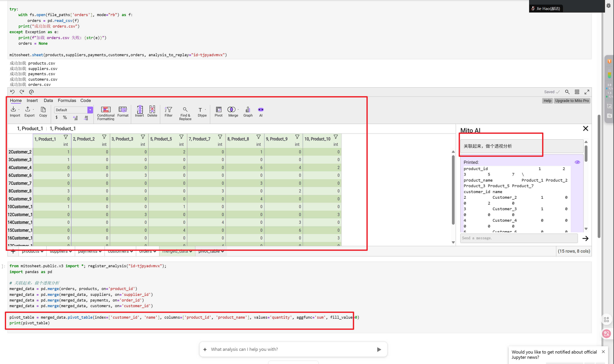Click the Conditional Formatting icon

coord(106,109)
